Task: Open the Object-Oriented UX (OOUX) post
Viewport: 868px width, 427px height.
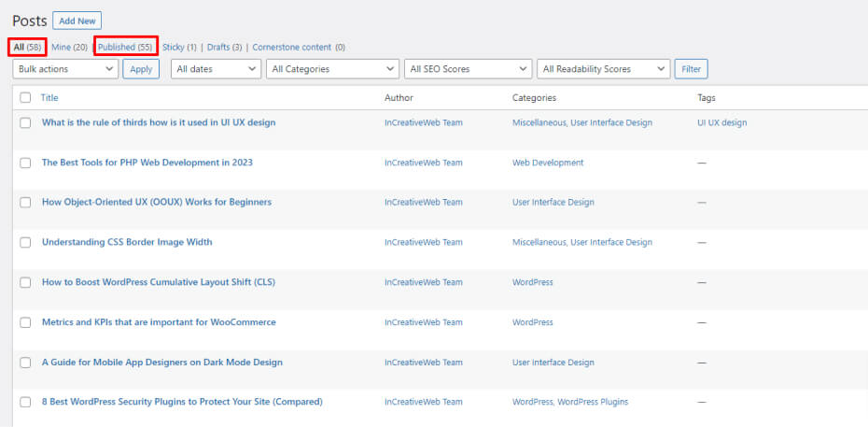Action: tap(157, 202)
